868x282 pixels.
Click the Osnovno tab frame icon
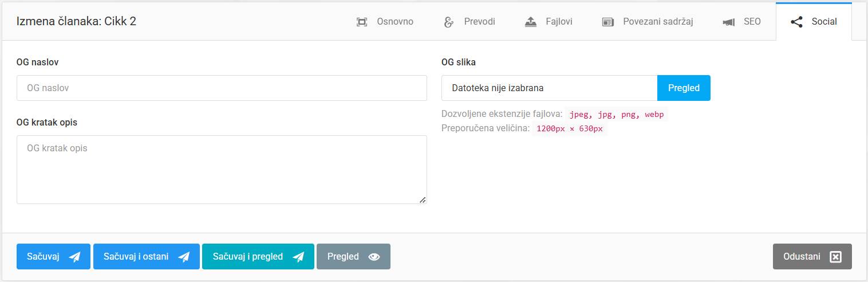(x=362, y=22)
